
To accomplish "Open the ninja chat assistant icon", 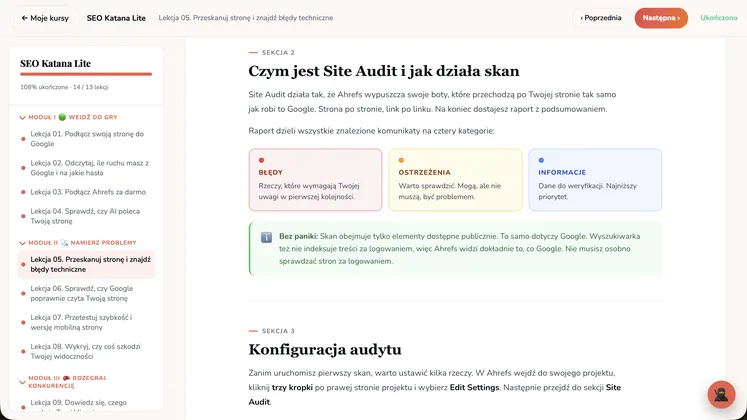I will [721, 394].
